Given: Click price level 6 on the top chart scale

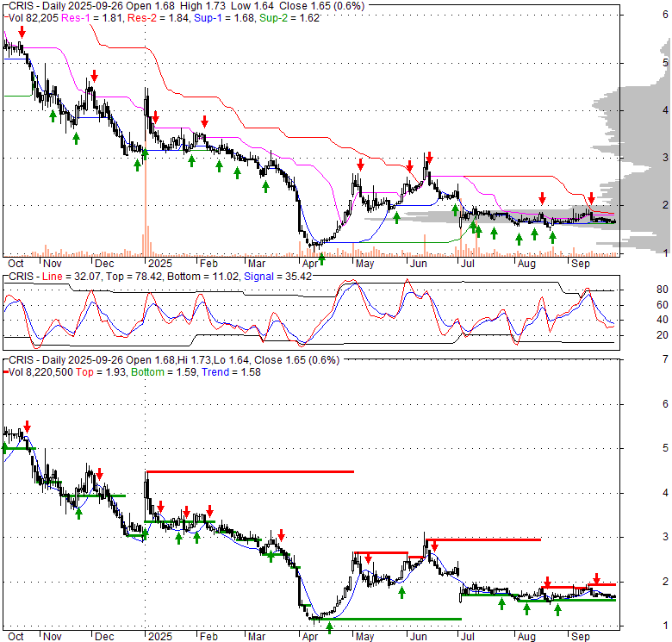Looking at the screenshot, I should coord(665,15).
